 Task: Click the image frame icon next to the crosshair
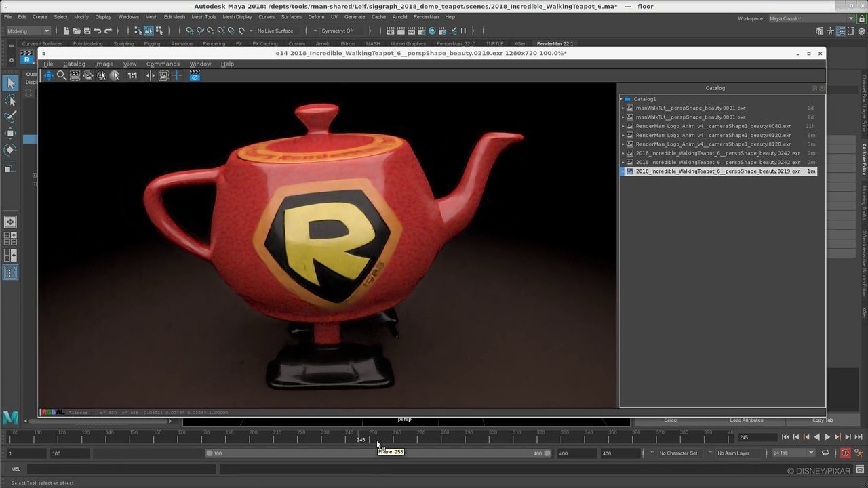(x=163, y=75)
